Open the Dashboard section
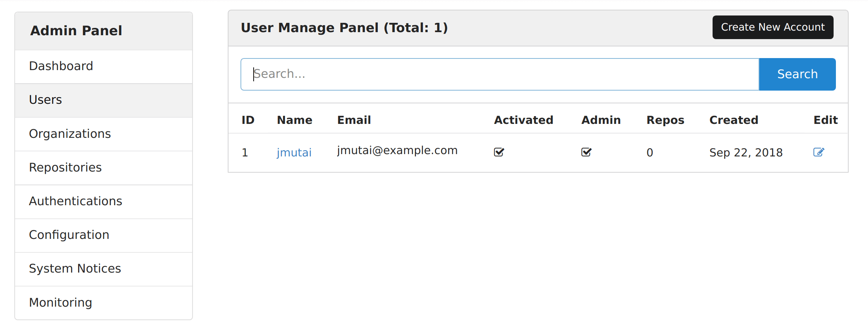 [61, 66]
